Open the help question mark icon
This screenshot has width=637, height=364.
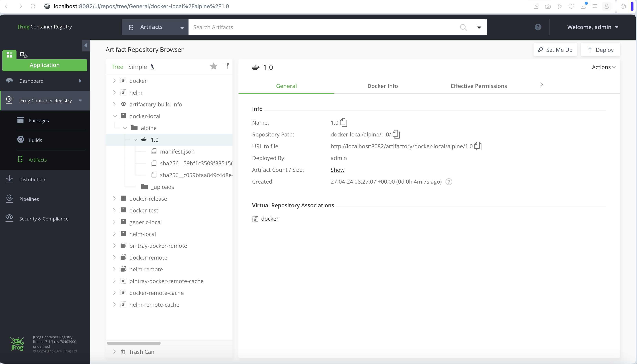[538, 27]
